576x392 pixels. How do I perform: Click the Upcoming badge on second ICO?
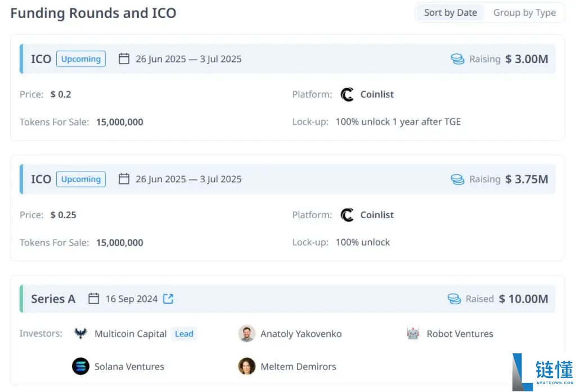[81, 179]
